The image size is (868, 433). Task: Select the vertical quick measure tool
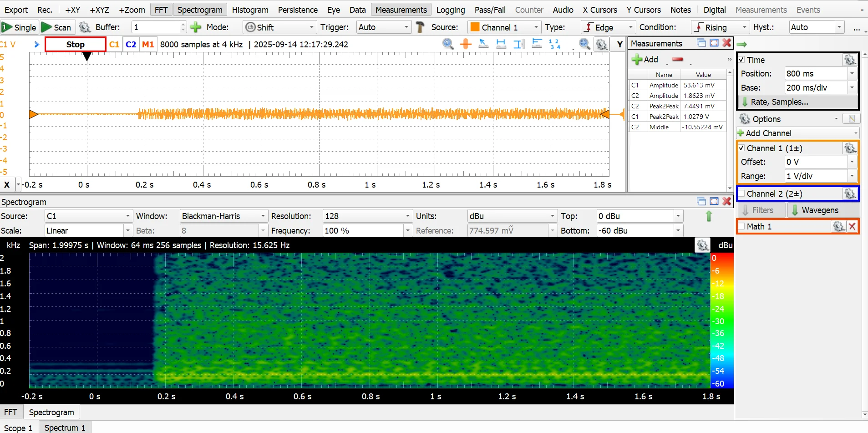519,44
